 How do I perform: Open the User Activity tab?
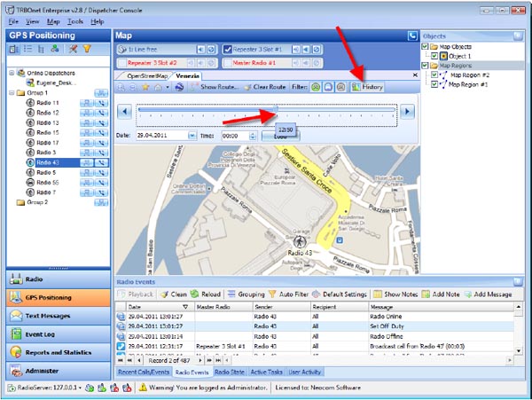305,372
